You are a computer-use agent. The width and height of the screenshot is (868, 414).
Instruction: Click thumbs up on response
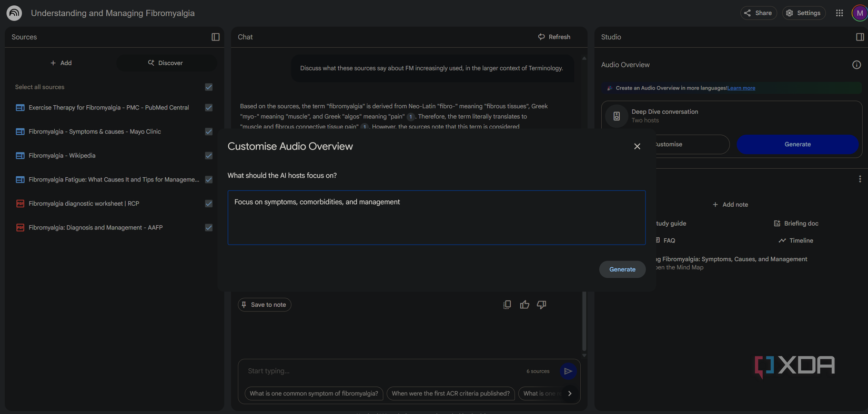524,305
